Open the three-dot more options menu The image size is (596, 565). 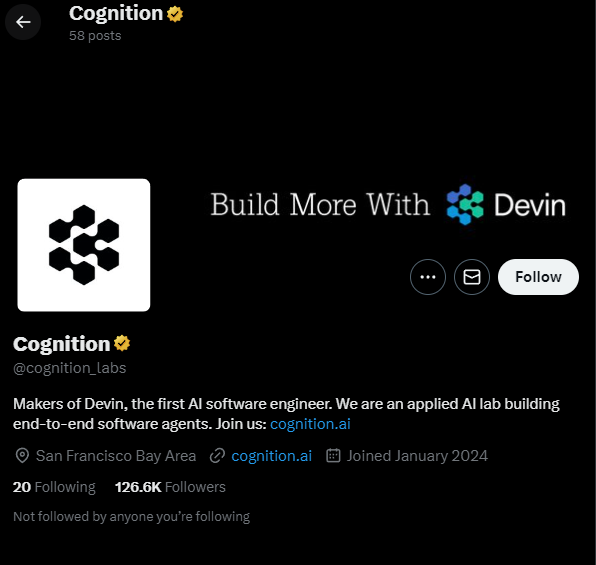(428, 277)
